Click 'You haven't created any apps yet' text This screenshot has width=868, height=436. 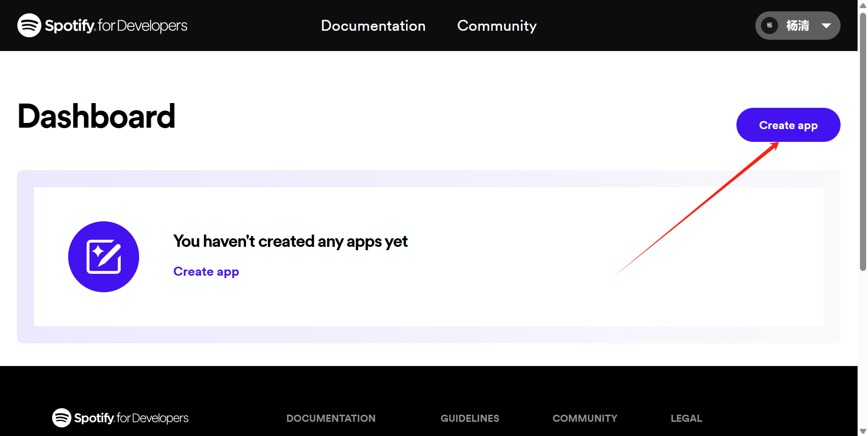point(290,241)
